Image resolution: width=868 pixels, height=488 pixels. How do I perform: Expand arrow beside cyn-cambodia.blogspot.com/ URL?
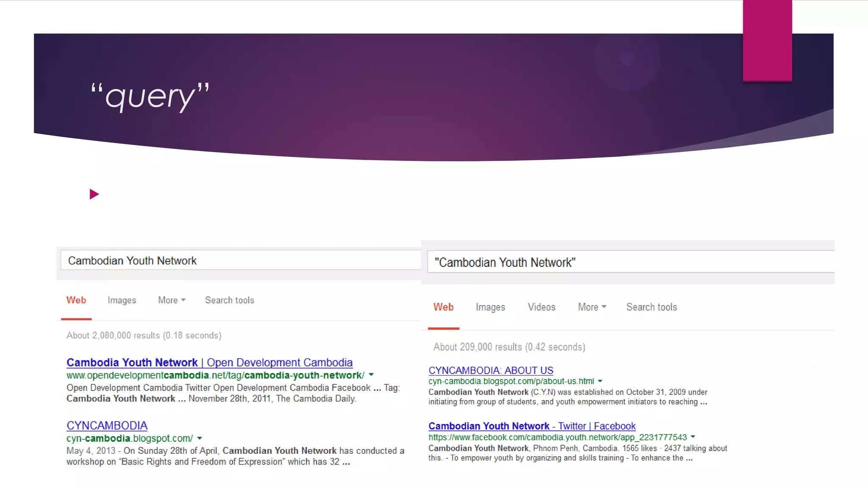[x=200, y=438]
